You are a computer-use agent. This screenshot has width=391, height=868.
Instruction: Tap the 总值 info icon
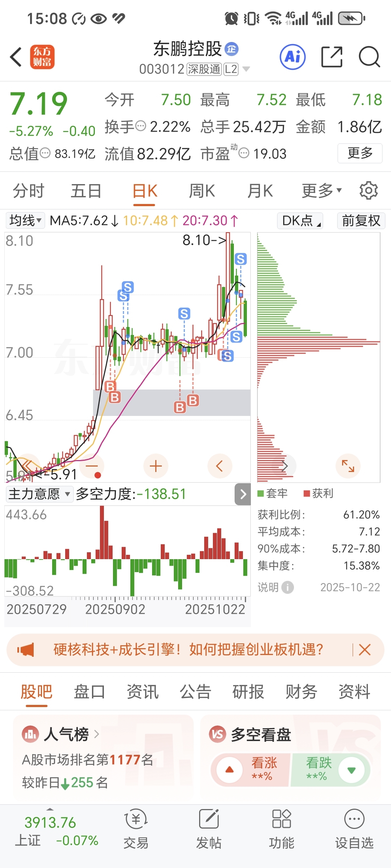tap(45, 153)
